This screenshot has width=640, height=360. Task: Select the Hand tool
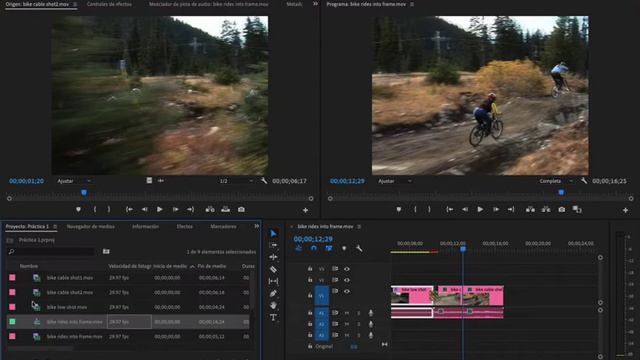tap(273, 305)
